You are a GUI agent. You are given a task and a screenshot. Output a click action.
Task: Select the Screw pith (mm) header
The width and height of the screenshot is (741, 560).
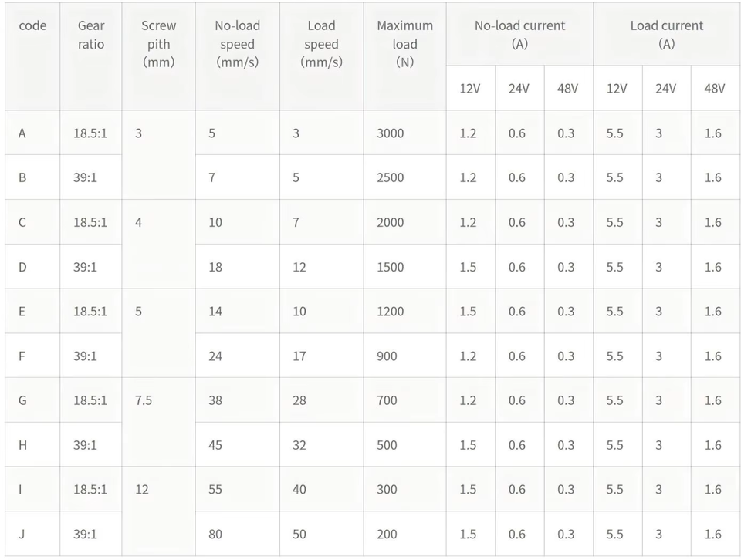[x=158, y=43]
